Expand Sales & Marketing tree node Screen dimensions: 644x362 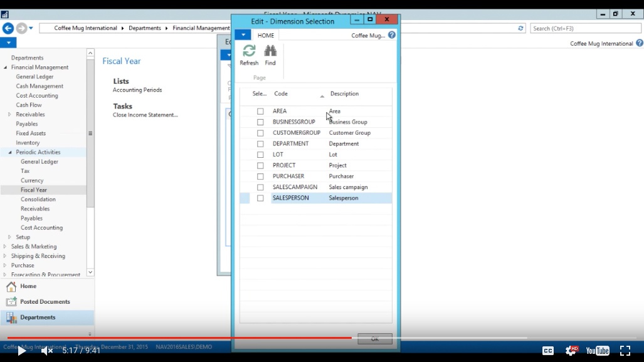coord(5,247)
